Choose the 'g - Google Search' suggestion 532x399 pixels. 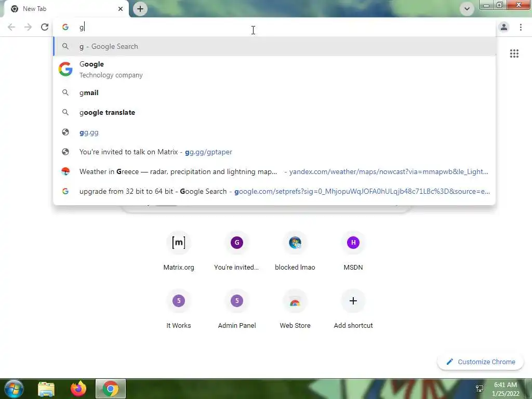click(274, 46)
